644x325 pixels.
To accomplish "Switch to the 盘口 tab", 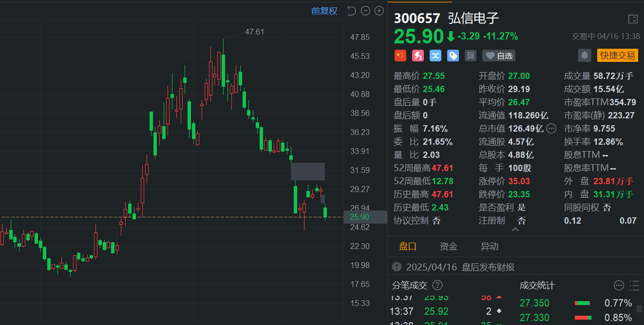I will (x=408, y=246).
